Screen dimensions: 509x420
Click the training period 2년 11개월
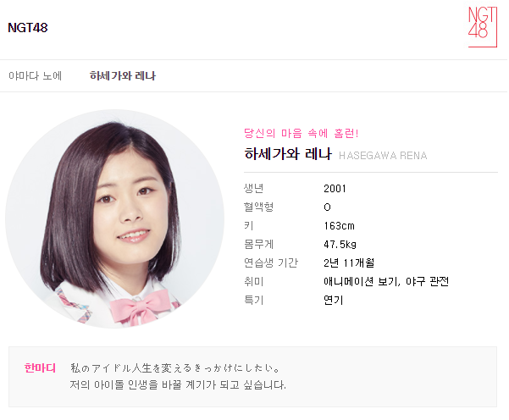(349, 262)
